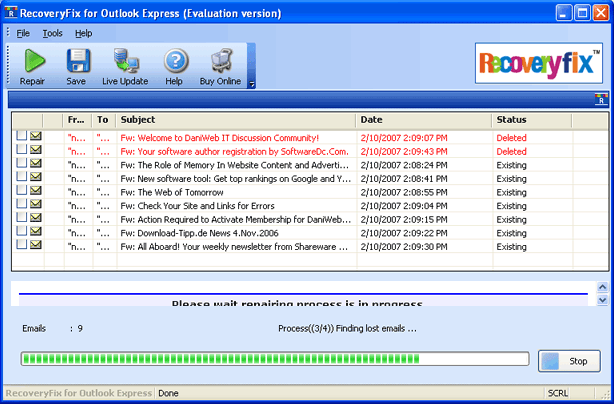Select subject 'Fw: Check Your Site and Links for Errors'
This screenshot has height=404, width=614.
coord(197,206)
